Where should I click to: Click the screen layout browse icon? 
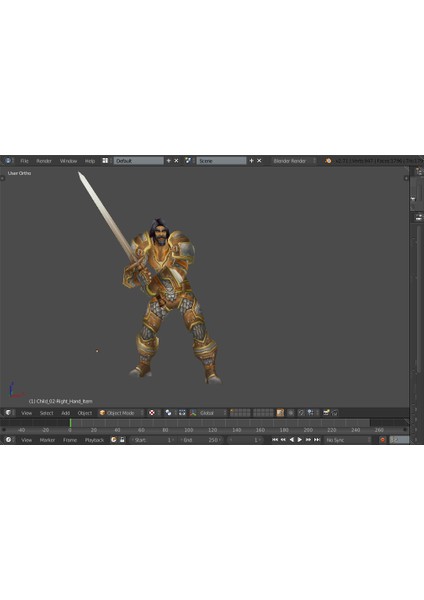(x=105, y=161)
